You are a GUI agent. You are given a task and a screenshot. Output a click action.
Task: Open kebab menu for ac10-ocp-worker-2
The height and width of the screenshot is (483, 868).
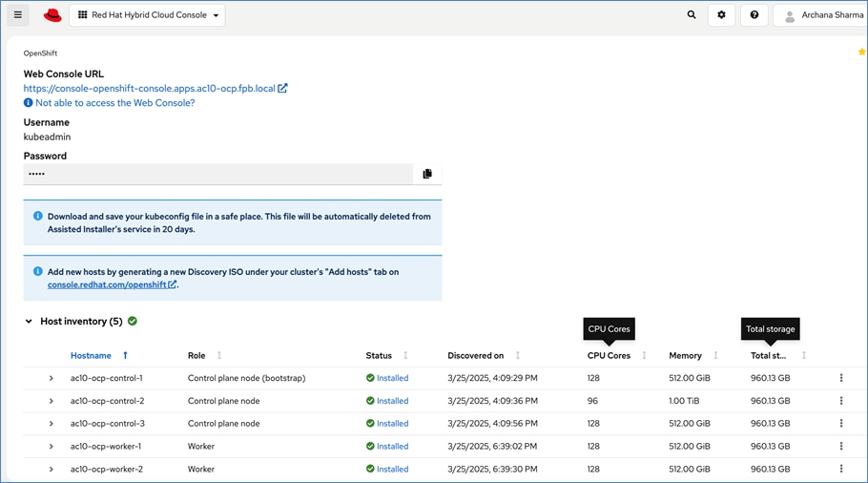point(841,469)
